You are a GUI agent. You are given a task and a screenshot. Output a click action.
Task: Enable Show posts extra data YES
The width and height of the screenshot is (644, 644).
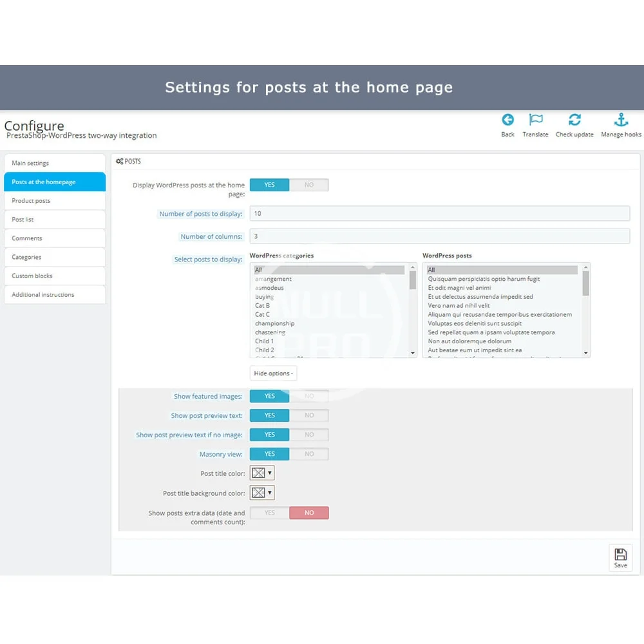pos(269,513)
